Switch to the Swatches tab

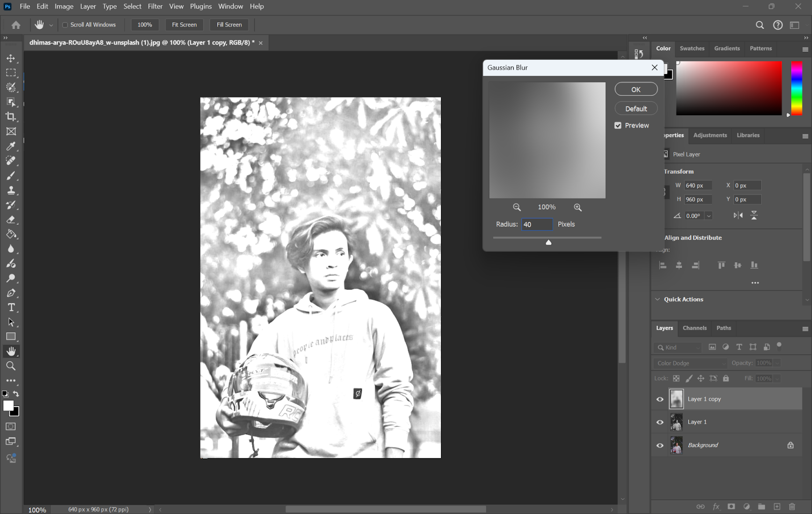click(x=692, y=49)
